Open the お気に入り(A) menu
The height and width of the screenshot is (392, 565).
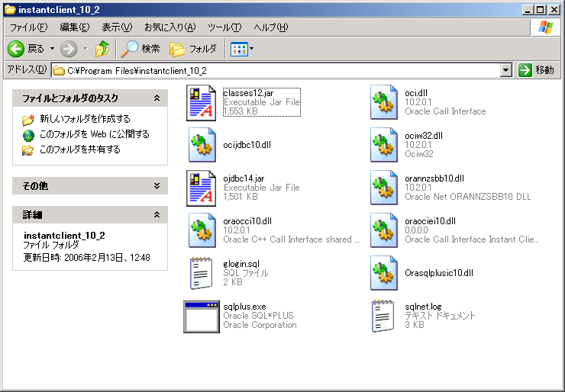click(x=170, y=27)
